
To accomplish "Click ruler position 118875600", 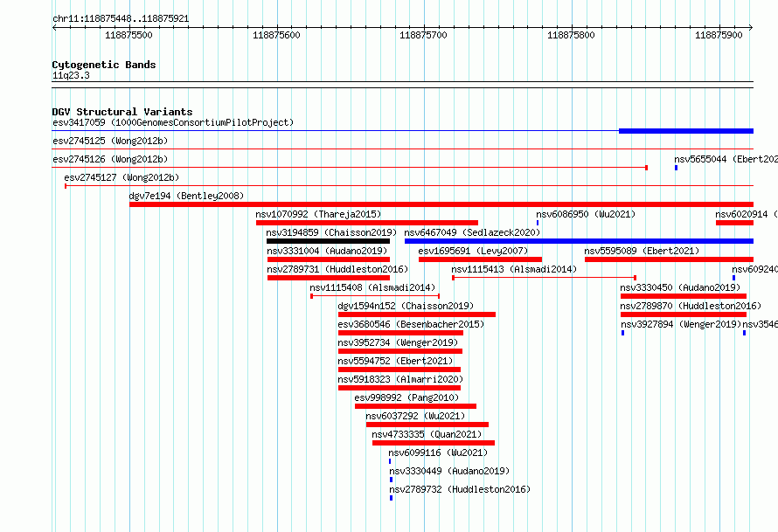I will (276, 35).
